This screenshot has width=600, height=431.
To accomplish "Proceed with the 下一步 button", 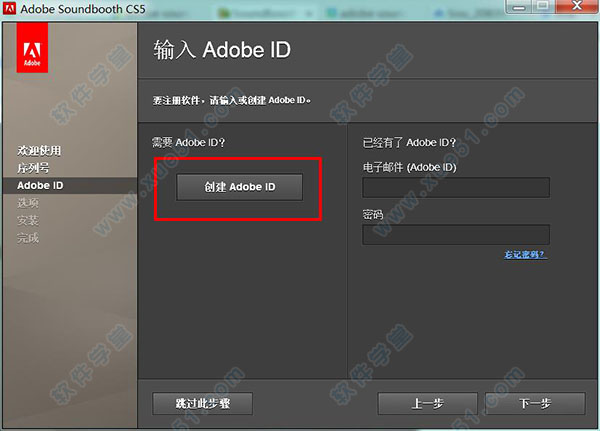I will pyautogui.click(x=535, y=403).
